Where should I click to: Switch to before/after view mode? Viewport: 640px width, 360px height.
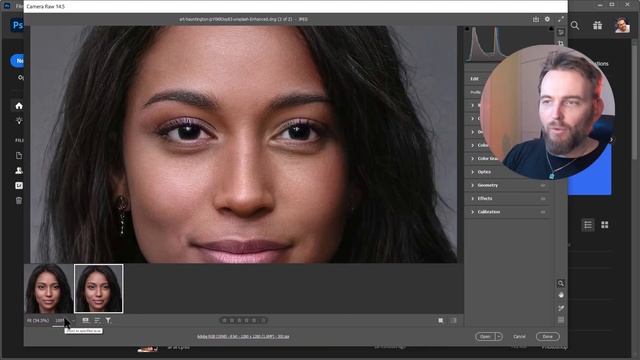point(453,321)
